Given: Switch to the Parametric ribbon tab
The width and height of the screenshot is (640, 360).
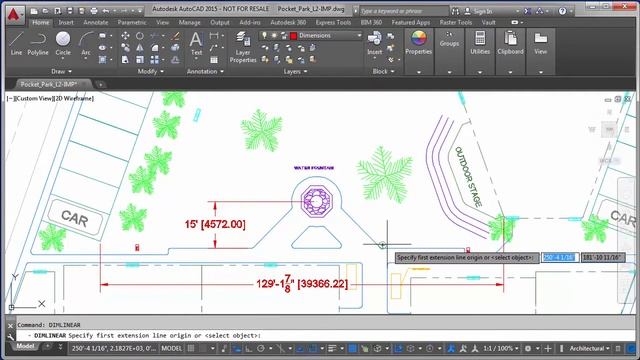Looking at the screenshot, I should [132, 22].
